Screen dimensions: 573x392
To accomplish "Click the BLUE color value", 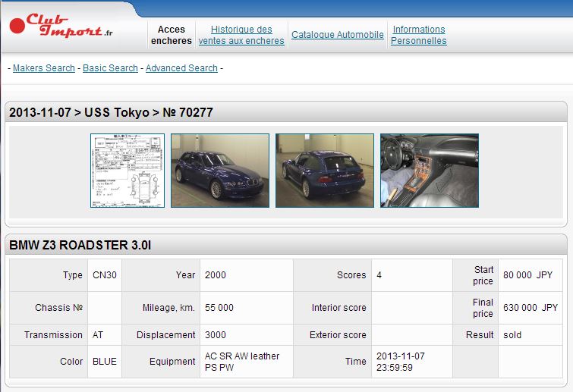I will pos(105,362).
